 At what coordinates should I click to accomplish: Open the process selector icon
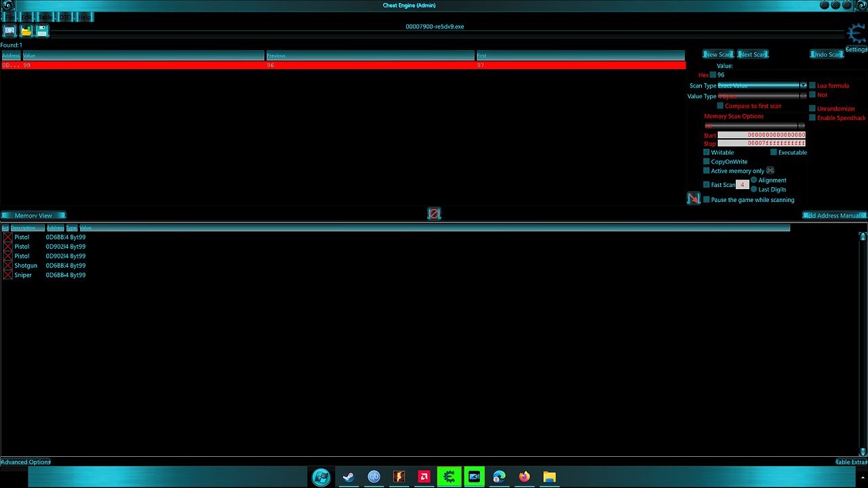click(x=9, y=30)
